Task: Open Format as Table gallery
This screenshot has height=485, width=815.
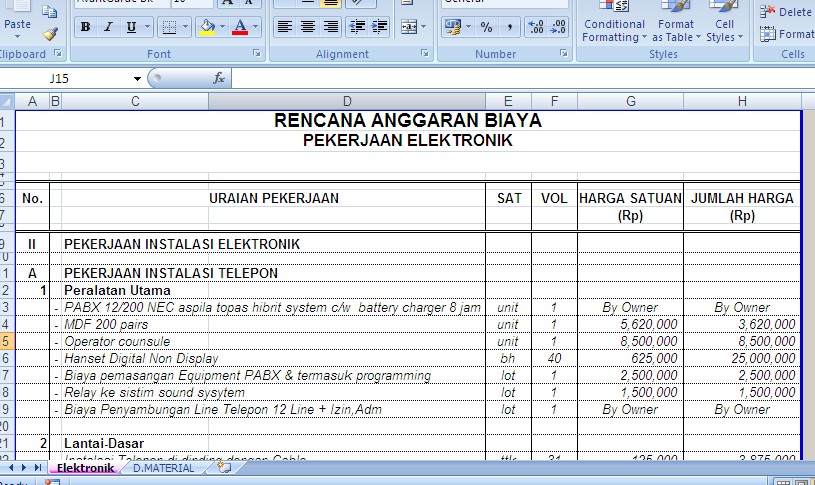Action: point(676,23)
